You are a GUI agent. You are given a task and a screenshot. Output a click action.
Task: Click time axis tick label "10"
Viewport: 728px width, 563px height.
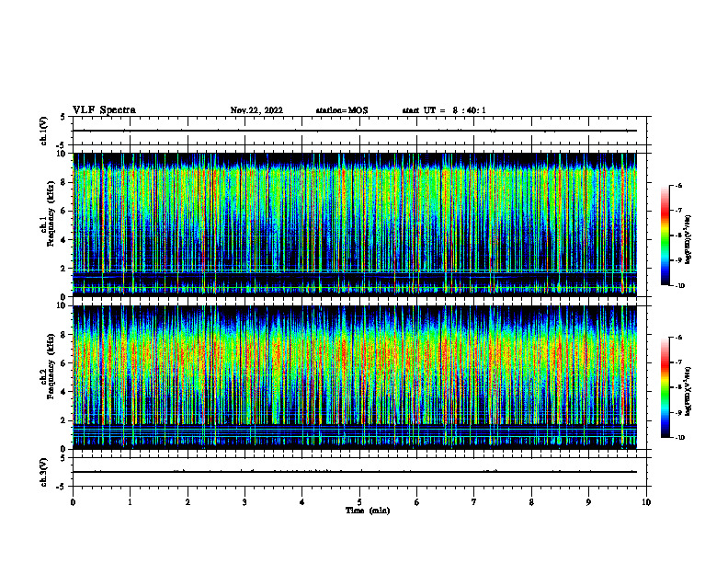point(646,502)
